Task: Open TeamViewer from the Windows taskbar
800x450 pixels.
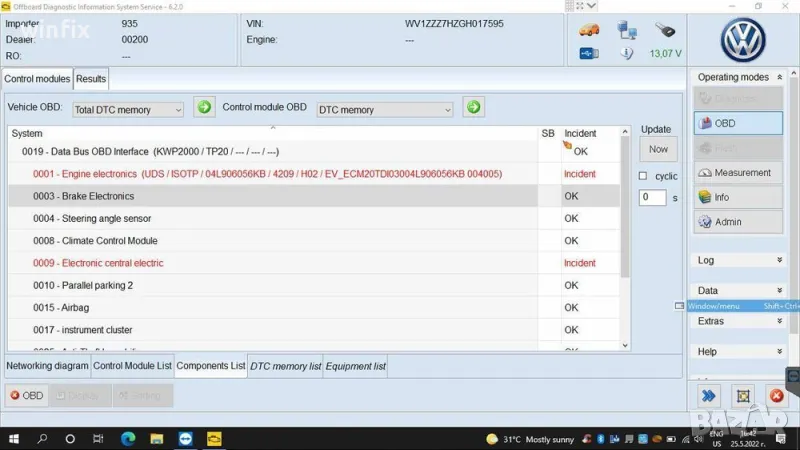Action: click(x=186, y=438)
